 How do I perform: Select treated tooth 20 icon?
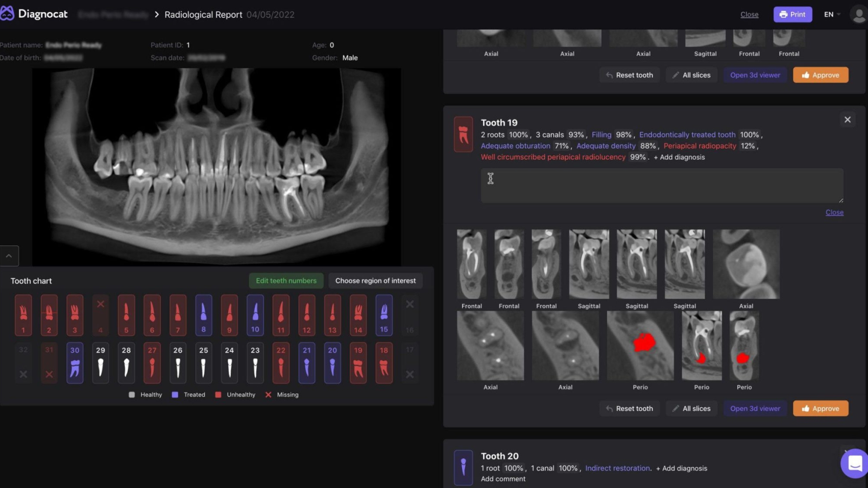[x=332, y=363]
